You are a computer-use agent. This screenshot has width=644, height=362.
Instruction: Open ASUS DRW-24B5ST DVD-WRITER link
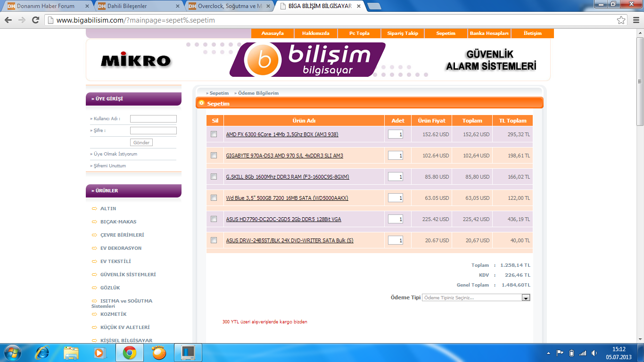290,240
